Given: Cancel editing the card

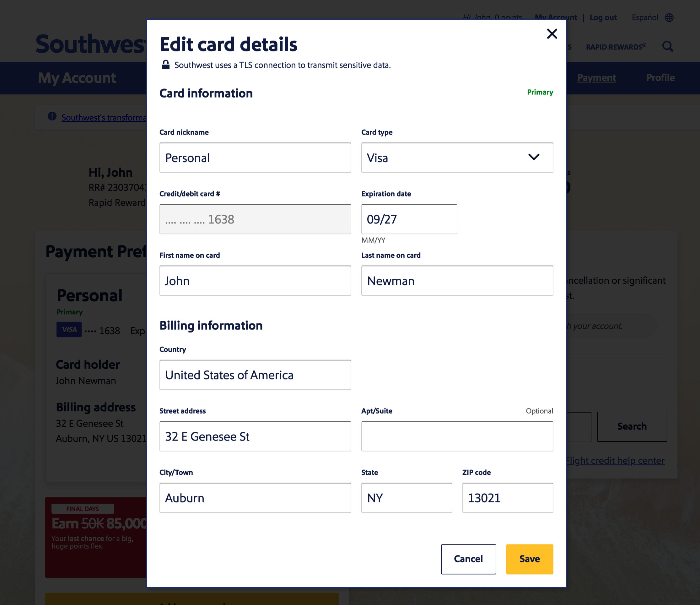Looking at the screenshot, I should tap(468, 559).
